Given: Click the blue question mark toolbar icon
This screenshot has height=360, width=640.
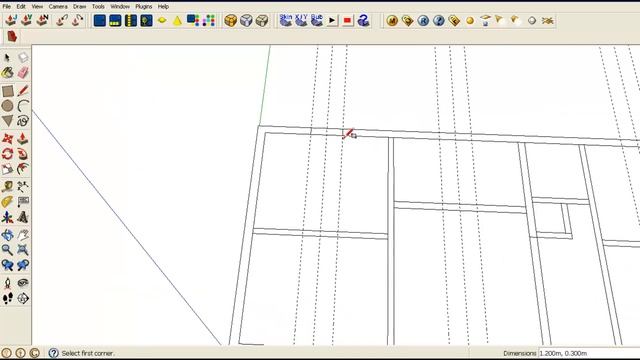Looking at the screenshot, I should pyautogui.click(x=439, y=20).
